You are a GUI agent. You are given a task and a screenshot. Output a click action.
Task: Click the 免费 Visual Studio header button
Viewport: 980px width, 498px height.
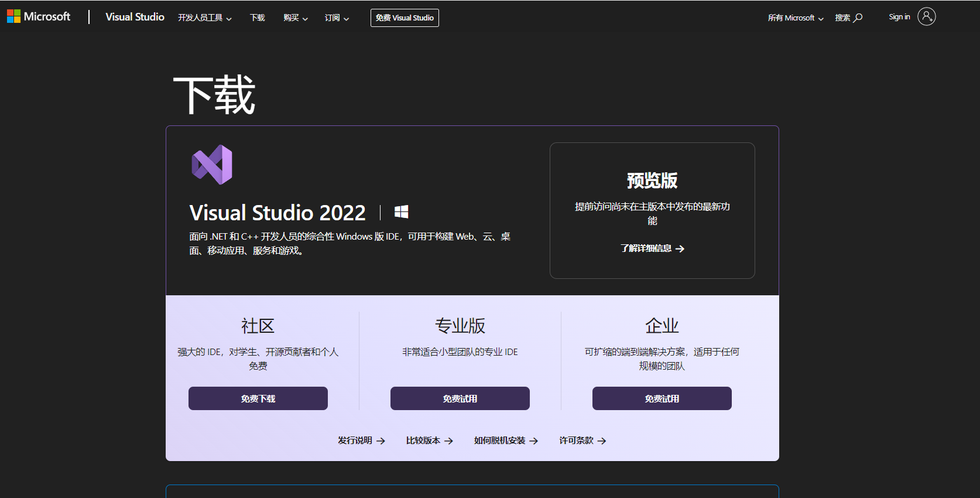[405, 18]
